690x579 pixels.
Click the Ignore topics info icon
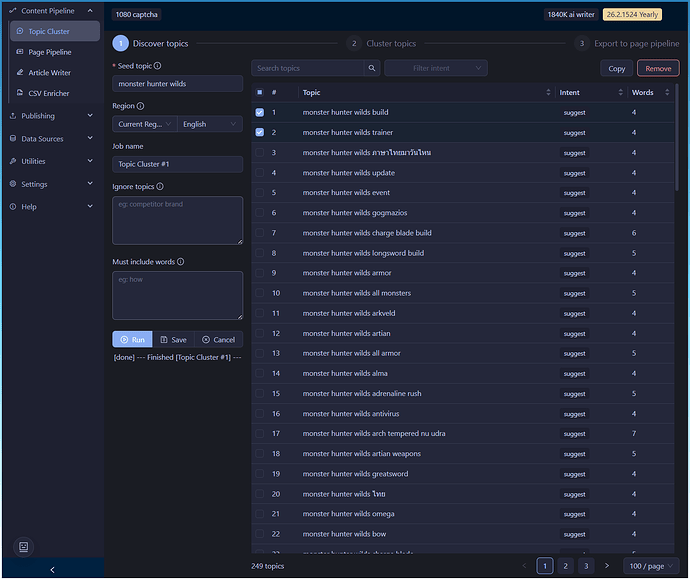tap(161, 187)
